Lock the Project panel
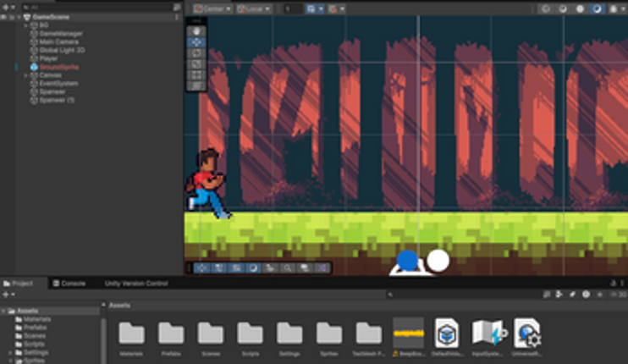Screen dimensions: 628x364 (613, 284)
